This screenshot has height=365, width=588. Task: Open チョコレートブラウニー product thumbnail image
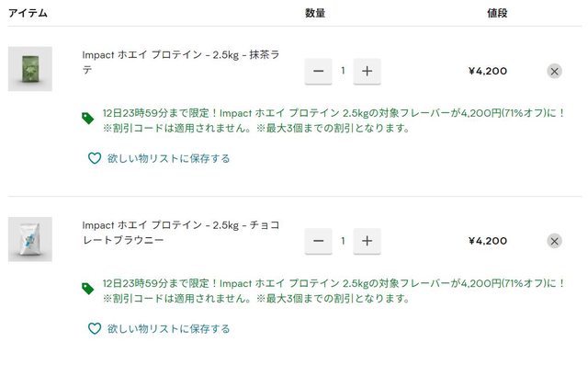30,239
